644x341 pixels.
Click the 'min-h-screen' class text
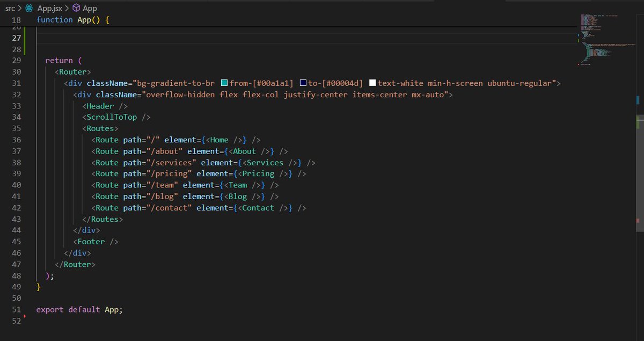tap(455, 83)
